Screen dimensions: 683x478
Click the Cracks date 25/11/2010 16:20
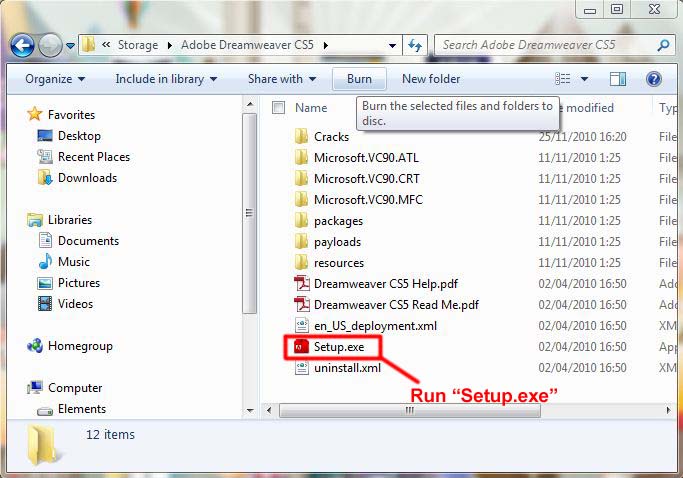point(582,137)
